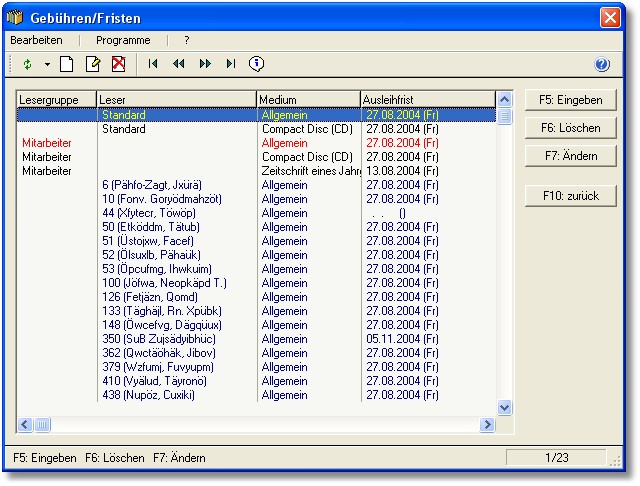Open the Programme menu

click(123, 40)
